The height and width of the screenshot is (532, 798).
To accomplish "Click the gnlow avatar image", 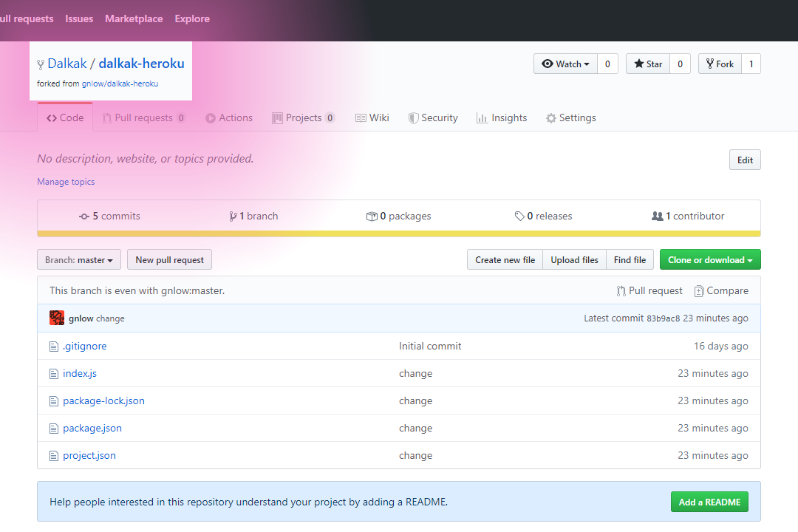I will pos(56,318).
